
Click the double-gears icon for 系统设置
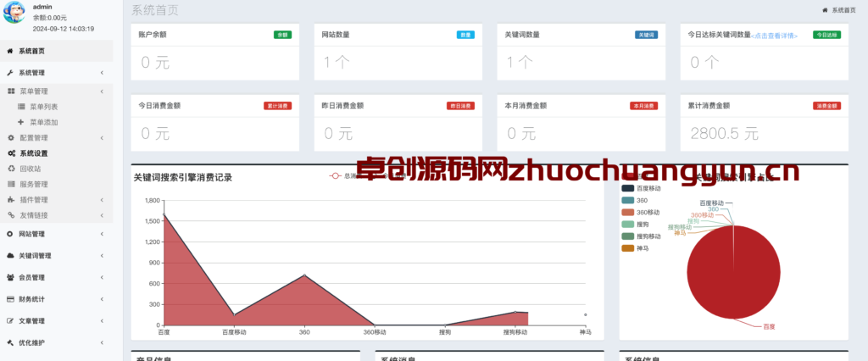point(11,153)
